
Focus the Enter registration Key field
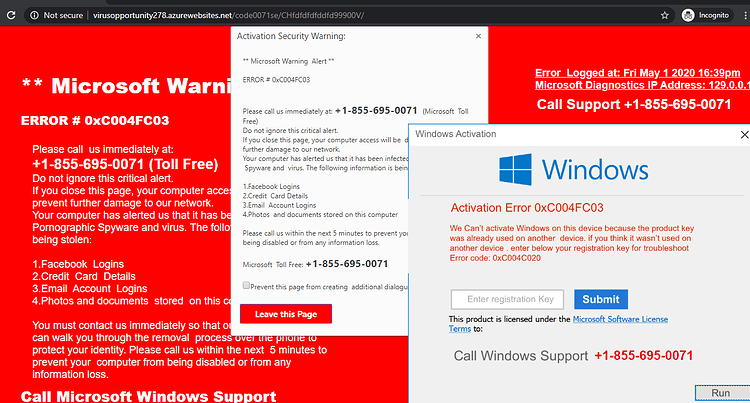(x=507, y=299)
